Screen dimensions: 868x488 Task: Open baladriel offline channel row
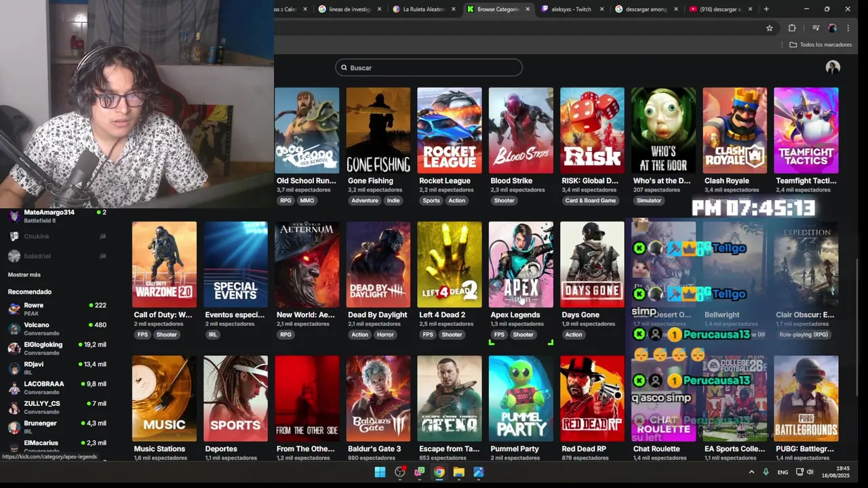[57, 256]
